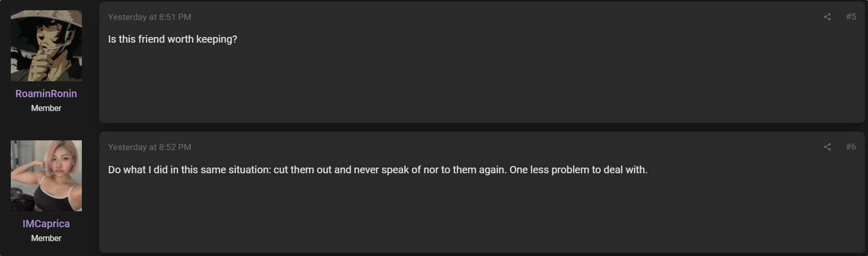Click the Yesterday at 8:51 PM timestamp
This screenshot has width=868, height=256.
[149, 17]
